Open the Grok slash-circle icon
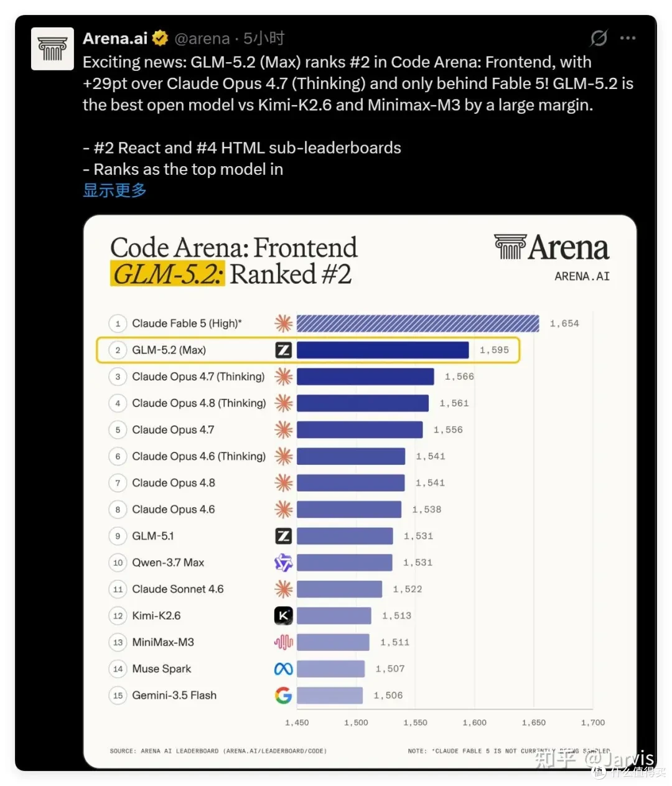The width and height of the screenshot is (672, 786). click(x=599, y=39)
